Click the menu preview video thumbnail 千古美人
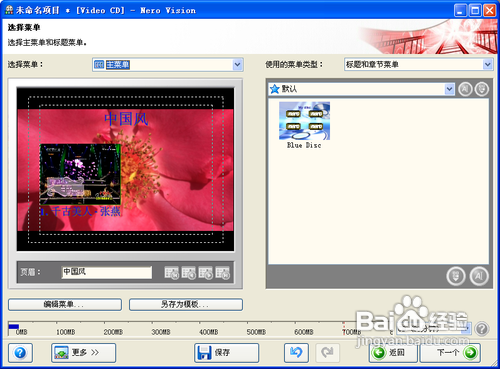Screen dimensions: 500x369 pos(80,174)
